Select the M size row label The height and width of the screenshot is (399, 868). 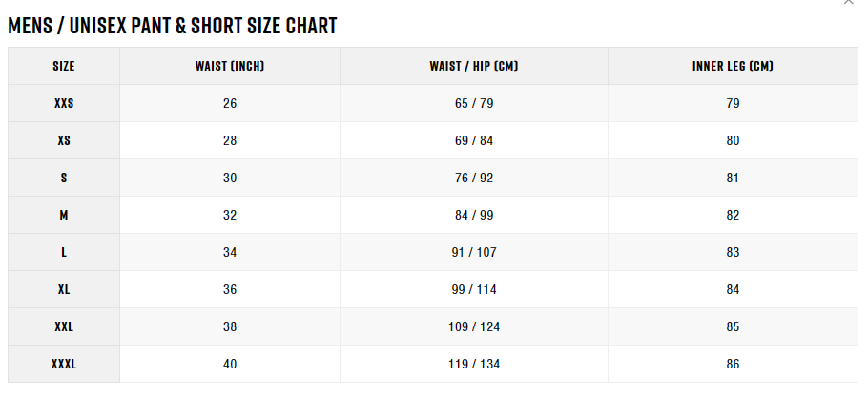click(x=64, y=215)
